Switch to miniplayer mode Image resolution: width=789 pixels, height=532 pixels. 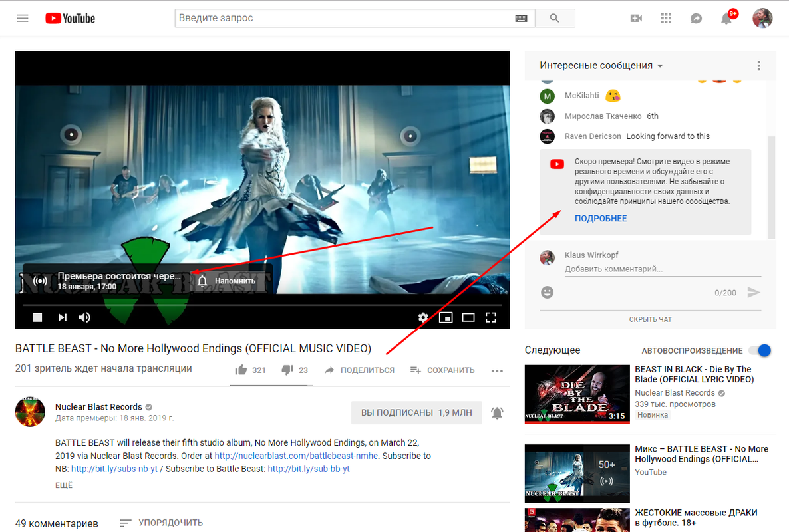pyautogui.click(x=446, y=317)
